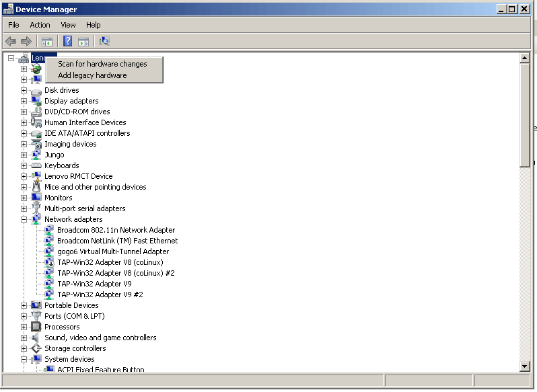Click the Help toolbar icon
This screenshot has width=537, height=392.
(x=67, y=41)
